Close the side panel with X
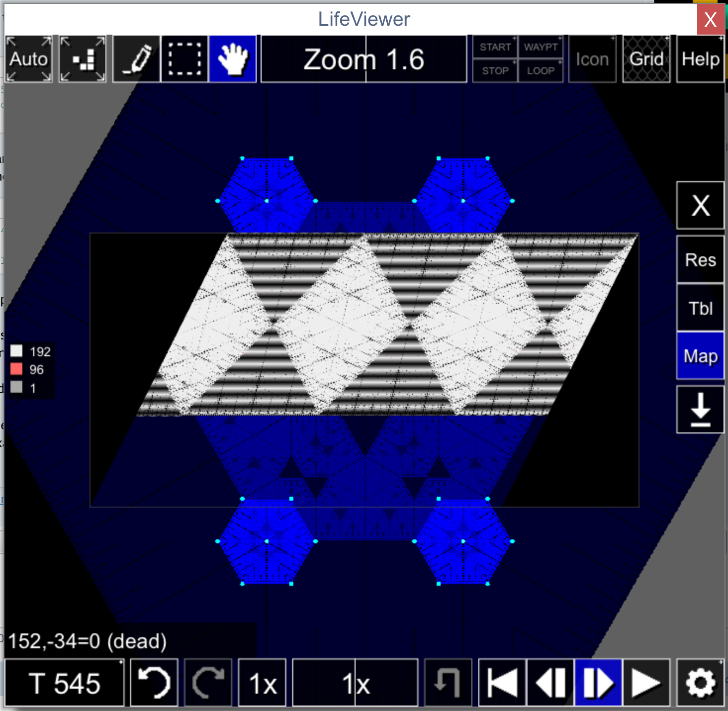728x711 pixels. pos(700,205)
